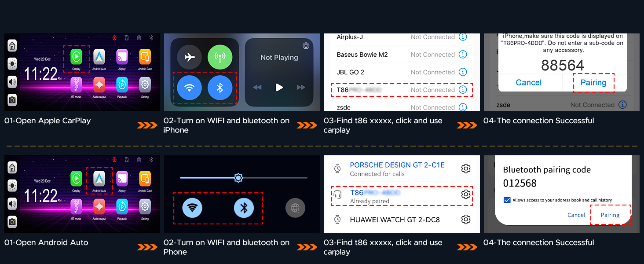This screenshot has height=264, width=644.
Task: Check 'Allows access to your address book' checkbox
Action: 507,200
